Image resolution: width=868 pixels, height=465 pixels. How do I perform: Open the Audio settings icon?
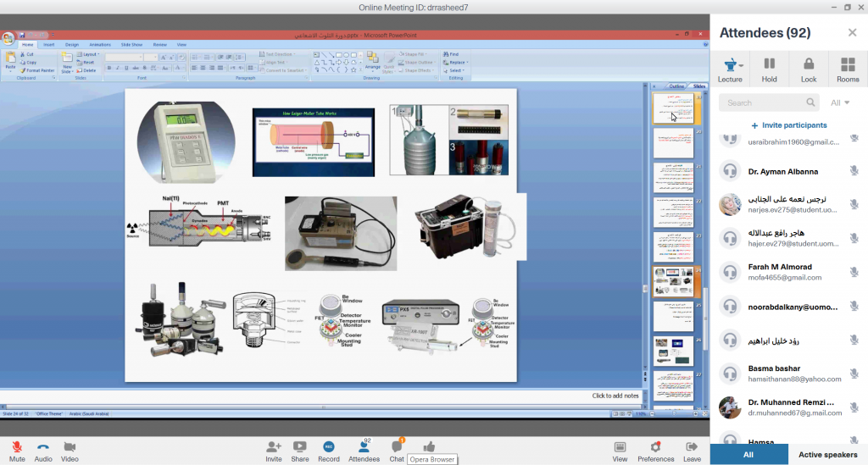point(42,446)
